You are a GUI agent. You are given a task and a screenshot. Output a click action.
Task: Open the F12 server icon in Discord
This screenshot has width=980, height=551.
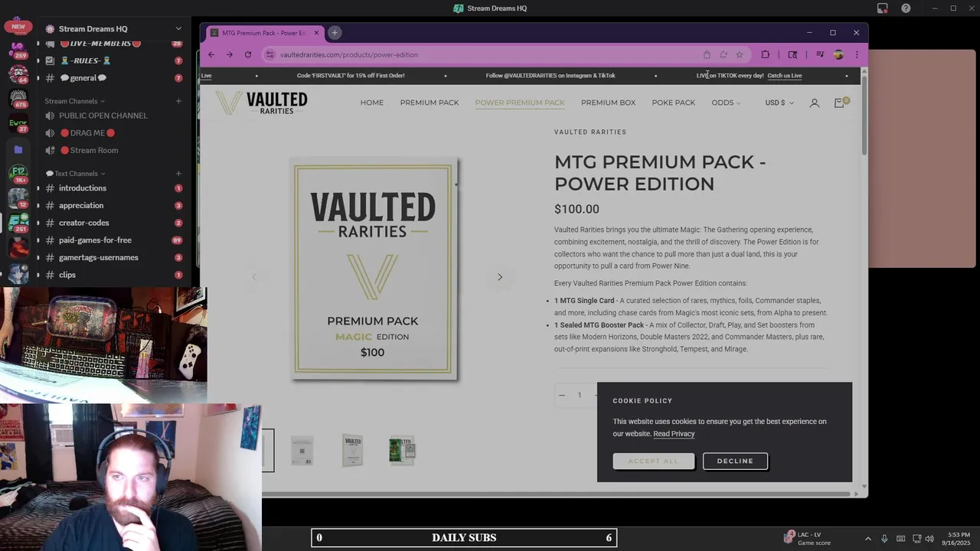tap(18, 173)
